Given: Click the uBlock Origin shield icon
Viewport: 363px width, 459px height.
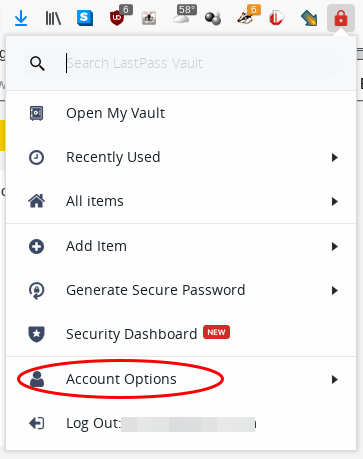Looking at the screenshot, I should 117,18.
